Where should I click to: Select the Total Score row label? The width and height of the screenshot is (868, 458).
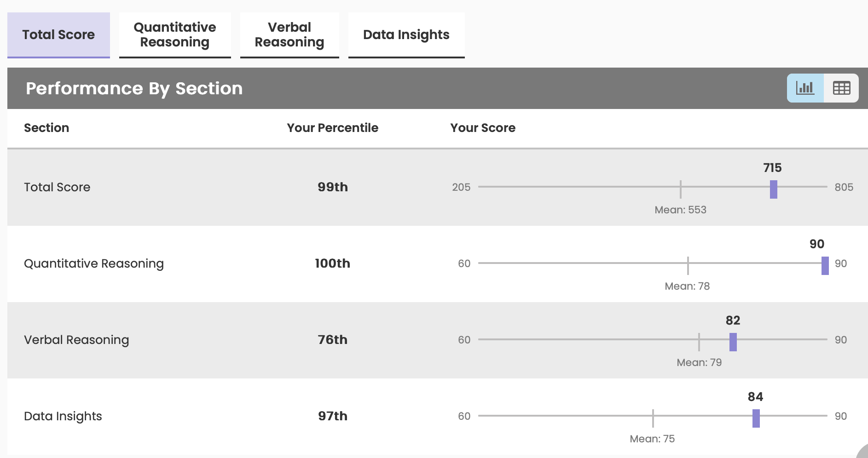pyautogui.click(x=57, y=187)
